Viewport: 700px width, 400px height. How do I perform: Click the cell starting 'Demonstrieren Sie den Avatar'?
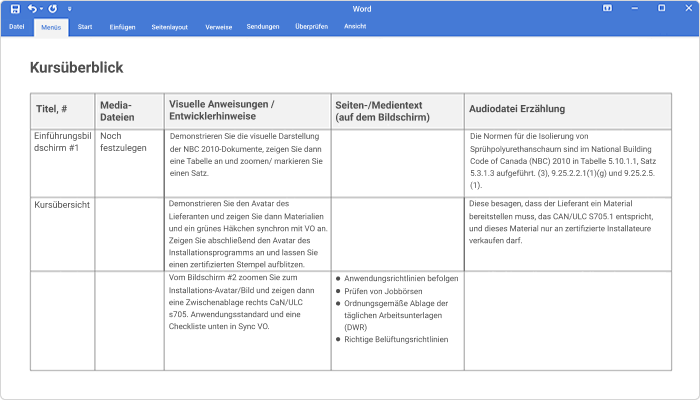coord(248,234)
